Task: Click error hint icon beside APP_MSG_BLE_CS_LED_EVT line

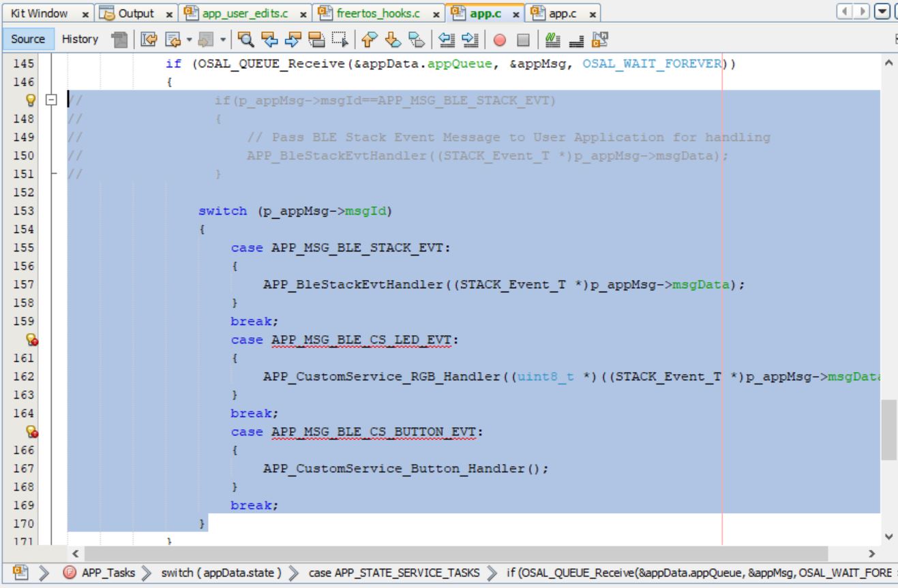Action: click(x=31, y=339)
